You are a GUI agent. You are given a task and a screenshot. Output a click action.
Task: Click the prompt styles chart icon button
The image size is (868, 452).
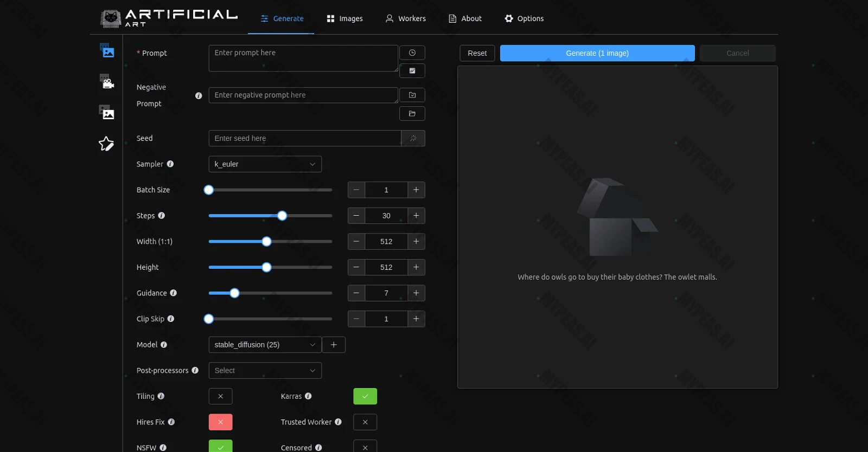[412, 71]
